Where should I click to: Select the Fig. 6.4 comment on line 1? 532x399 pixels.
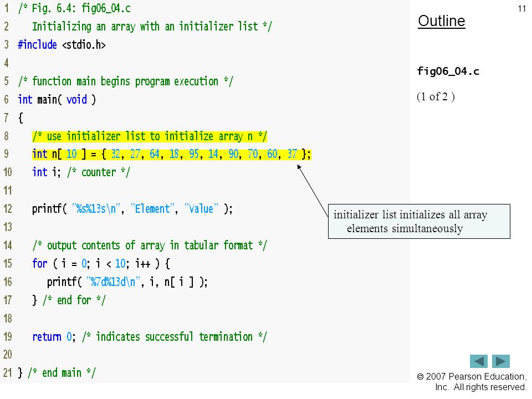point(74,8)
